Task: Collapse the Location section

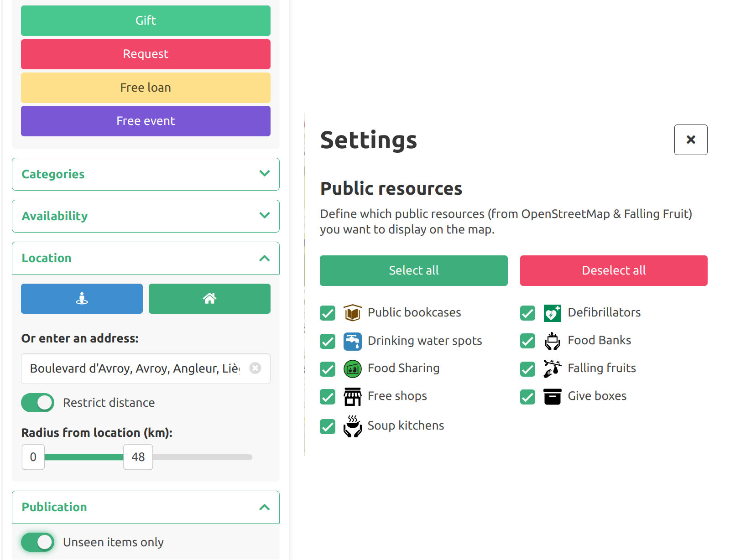Action: 146,258
